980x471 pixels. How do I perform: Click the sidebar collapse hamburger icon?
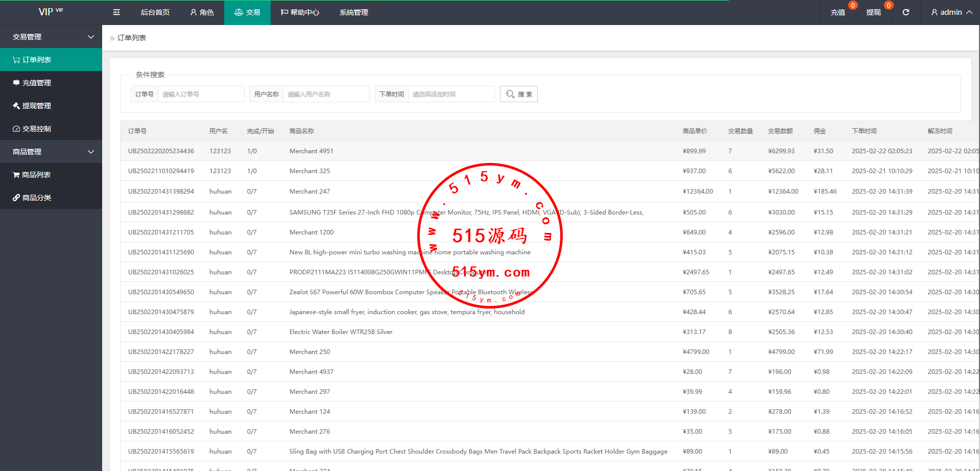click(116, 12)
